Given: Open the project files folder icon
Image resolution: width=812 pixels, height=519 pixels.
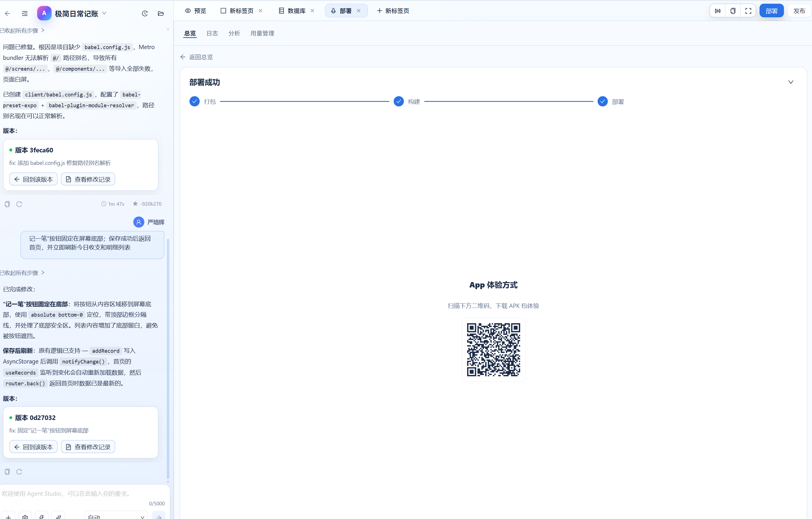Looking at the screenshot, I should pyautogui.click(x=161, y=14).
